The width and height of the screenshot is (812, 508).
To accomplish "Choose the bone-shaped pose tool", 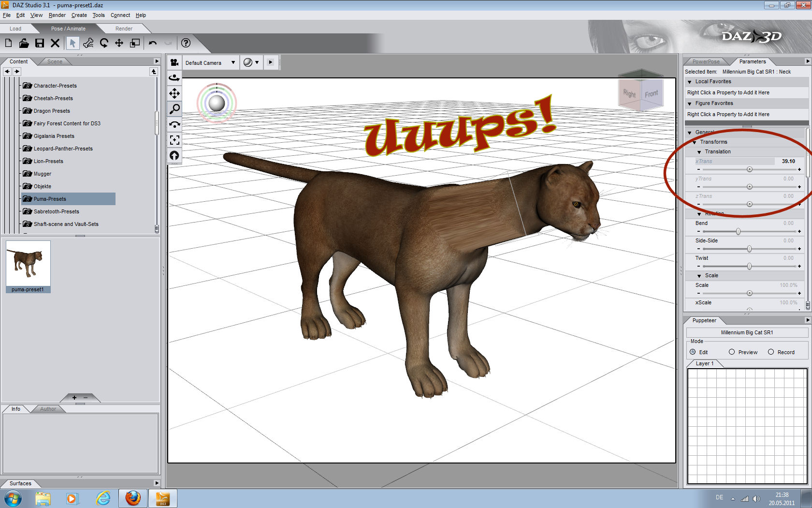I will click(x=88, y=43).
